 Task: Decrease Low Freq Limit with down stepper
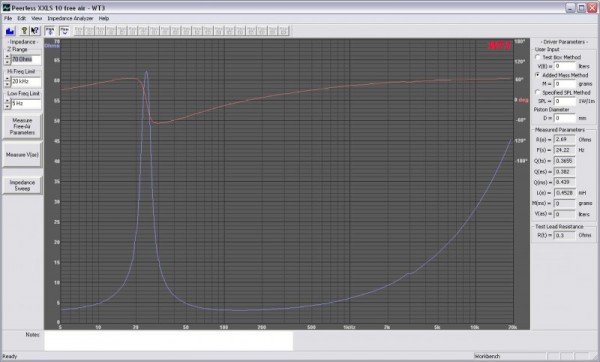pyautogui.click(x=7, y=106)
